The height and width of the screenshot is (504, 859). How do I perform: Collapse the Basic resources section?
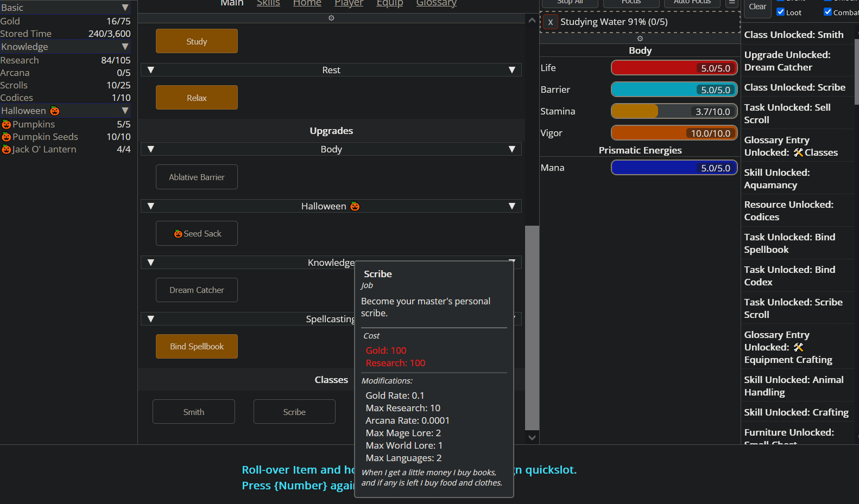click(x=125, y=8)
